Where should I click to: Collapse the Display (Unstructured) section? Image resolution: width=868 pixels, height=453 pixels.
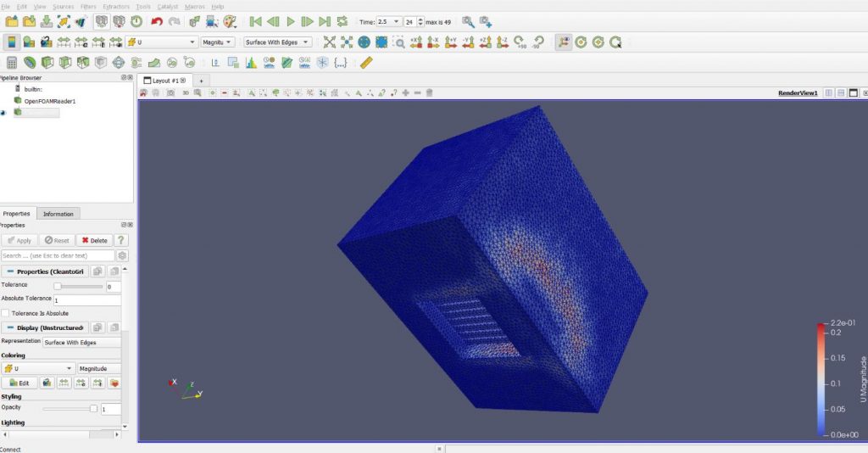coord(11,327)
